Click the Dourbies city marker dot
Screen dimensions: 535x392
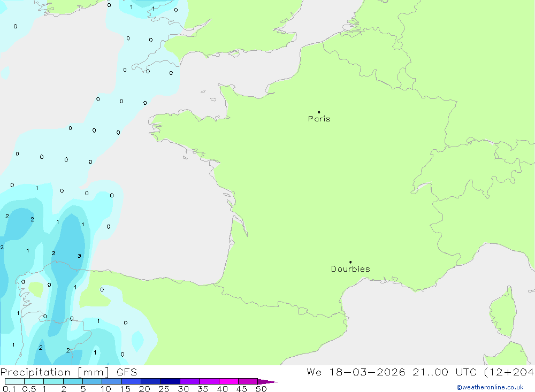pos(350,262)
